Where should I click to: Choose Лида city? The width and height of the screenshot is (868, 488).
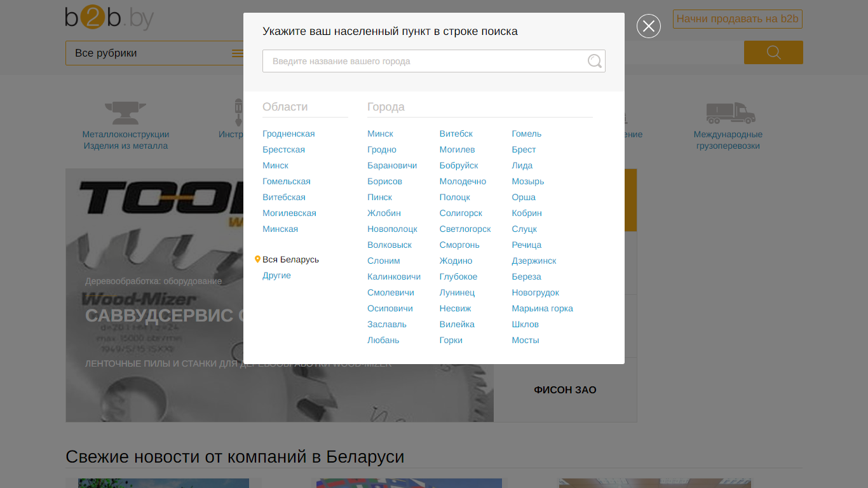click(x=522, y=165)
